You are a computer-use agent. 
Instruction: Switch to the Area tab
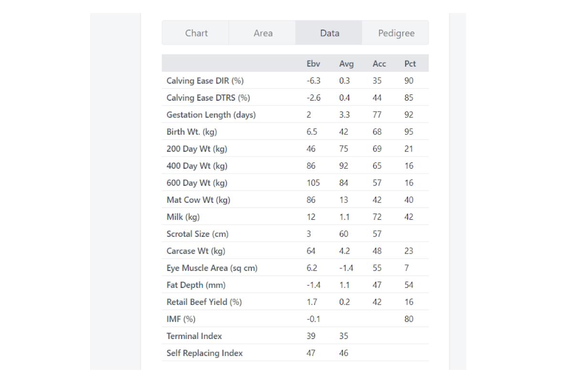[x=262, y=33]
